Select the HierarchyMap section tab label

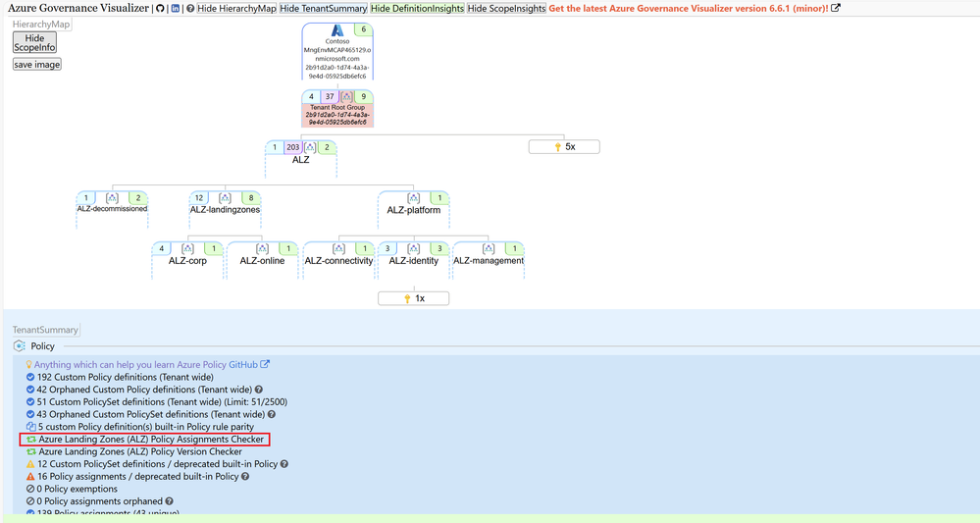tap(41, 25)
